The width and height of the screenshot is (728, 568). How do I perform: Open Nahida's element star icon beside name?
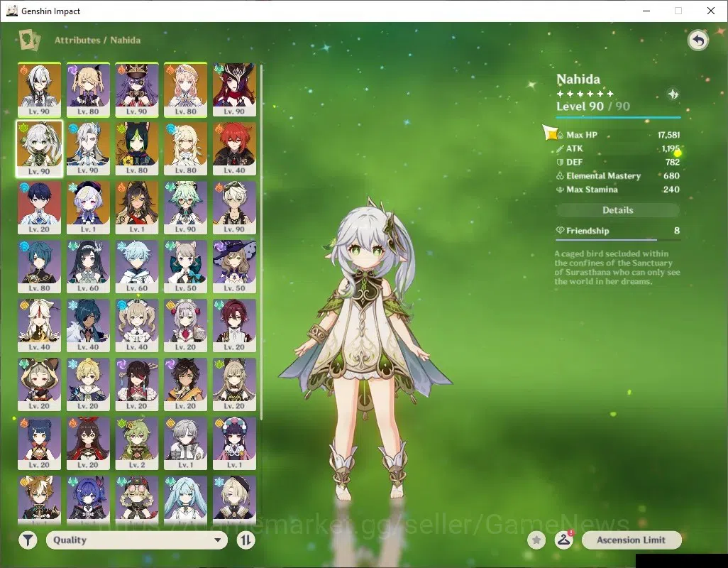tap(673, 94)
